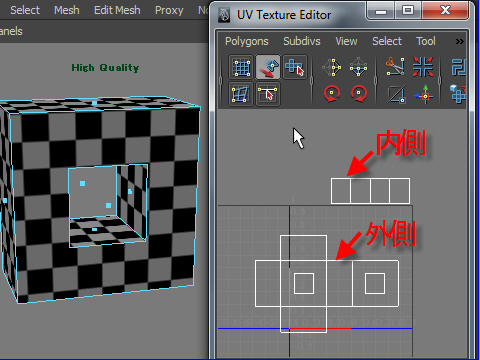Screen dimensions: 480x360
Task: Select the inner UV shell strip
Action: click(x=370, y=191)
